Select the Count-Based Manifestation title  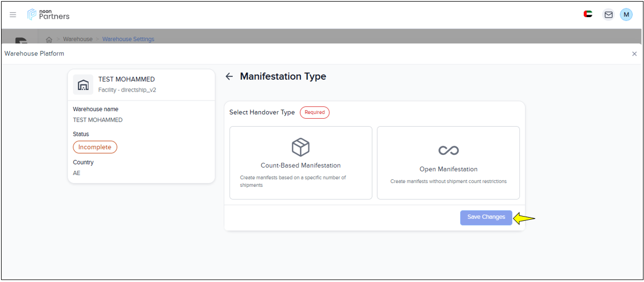point(300,165)
